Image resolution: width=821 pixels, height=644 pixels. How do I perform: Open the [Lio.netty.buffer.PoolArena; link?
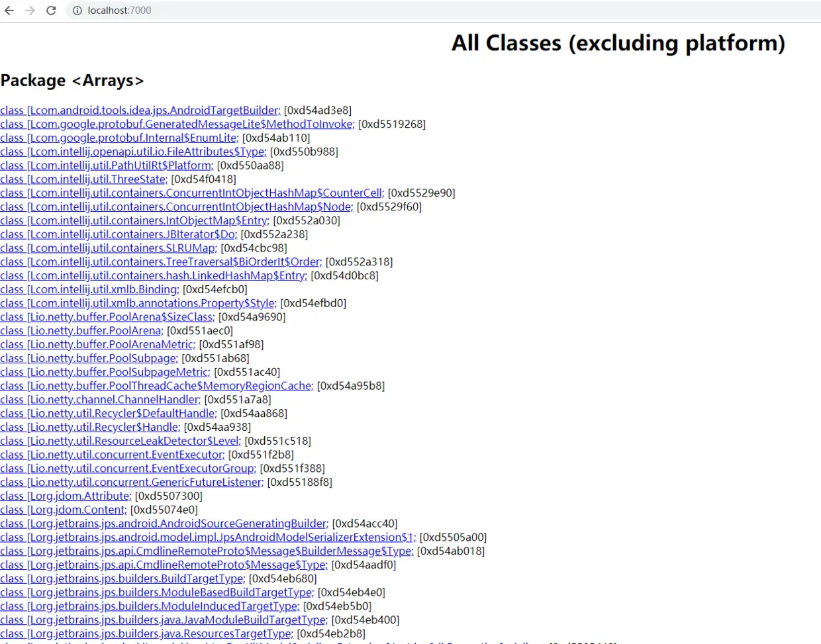point(81,331)
